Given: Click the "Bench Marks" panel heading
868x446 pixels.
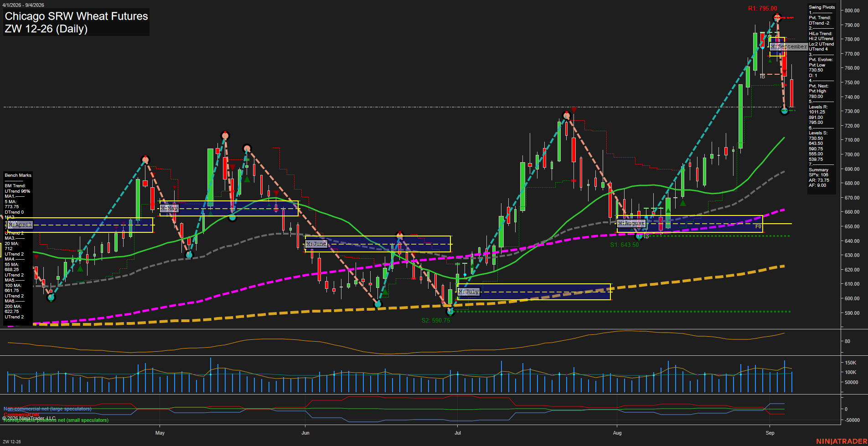Looking at the screenshot, I should coord(18,175).
